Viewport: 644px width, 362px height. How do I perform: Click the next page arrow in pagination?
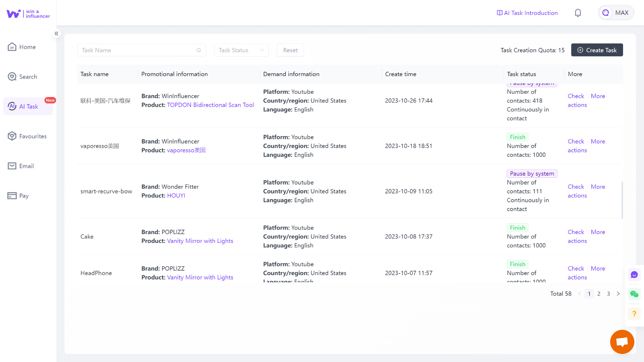618,294
